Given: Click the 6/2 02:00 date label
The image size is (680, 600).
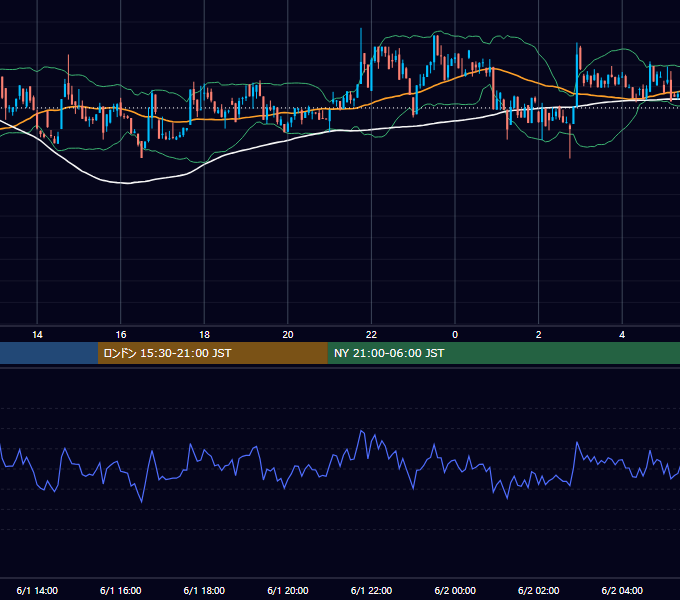Looking at the screenshot, I should point(539,590).
